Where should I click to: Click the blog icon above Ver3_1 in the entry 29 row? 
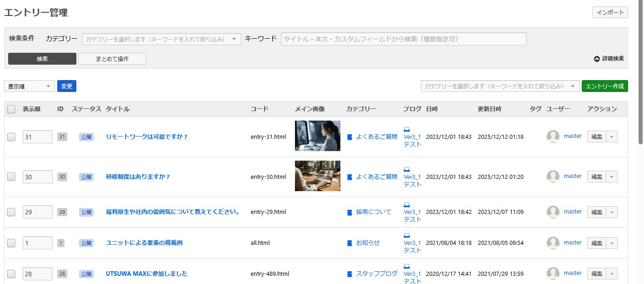pos(406,205)
